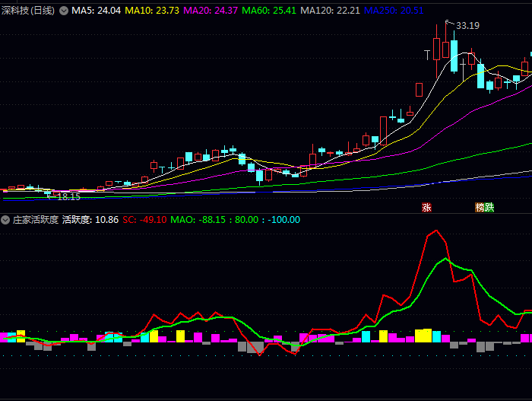532x401 pixels.
Task: Click the red SC: -49.10 value
Action: pos(144,220)
